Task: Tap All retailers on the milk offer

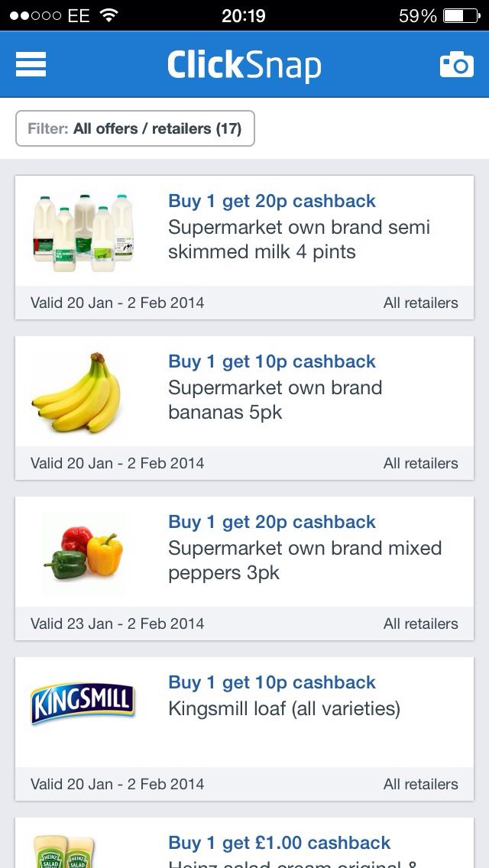Action: coord(421,303)
